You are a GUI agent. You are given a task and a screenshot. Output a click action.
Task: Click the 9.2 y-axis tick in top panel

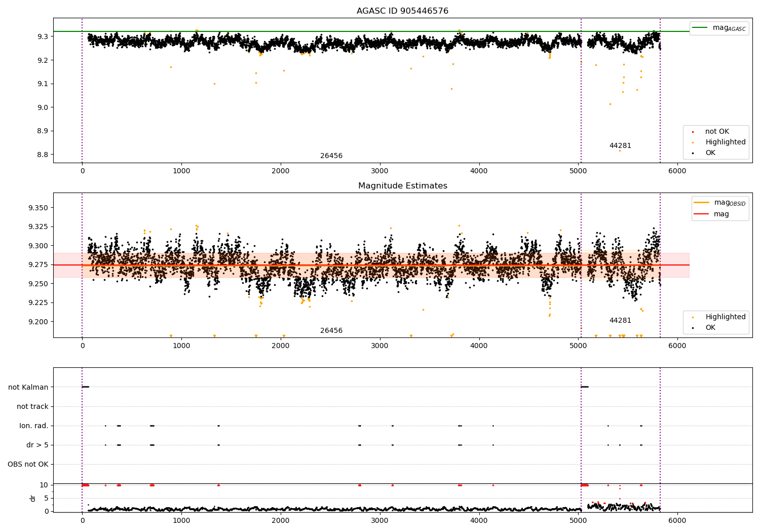[x=43, y=60]
